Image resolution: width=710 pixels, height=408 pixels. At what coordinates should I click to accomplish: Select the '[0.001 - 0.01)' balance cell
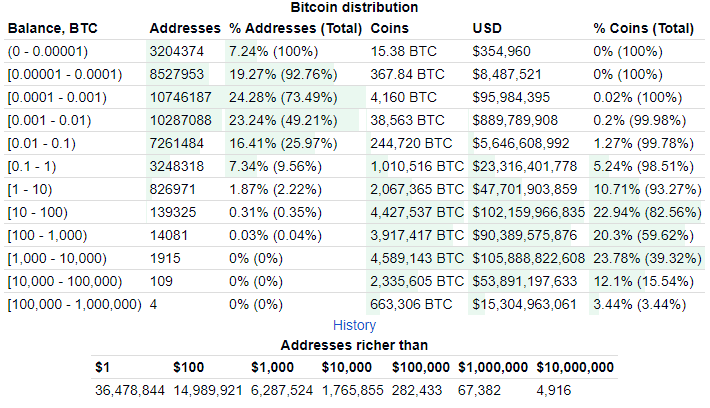click(x=49, y=120)
